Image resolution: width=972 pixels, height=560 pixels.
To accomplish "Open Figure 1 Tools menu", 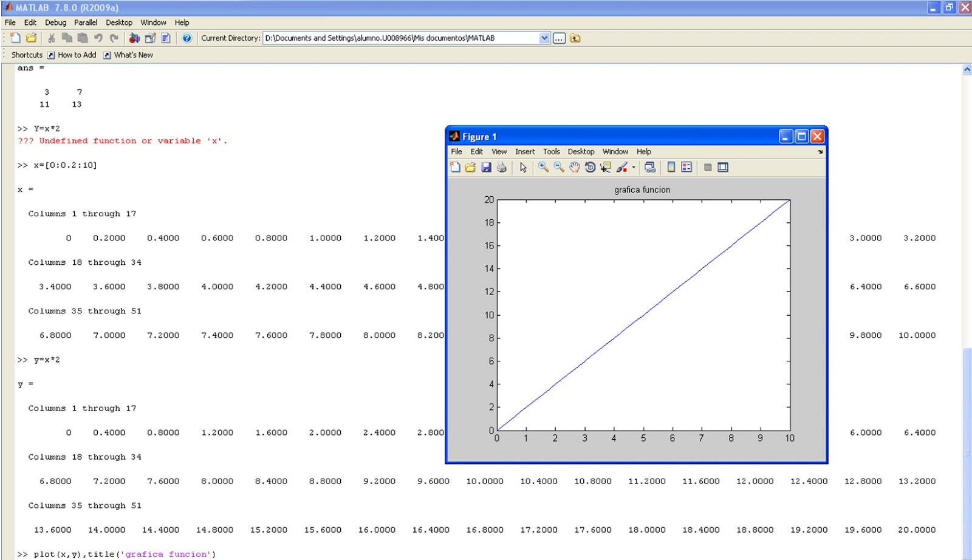I will tap(552, 152).
